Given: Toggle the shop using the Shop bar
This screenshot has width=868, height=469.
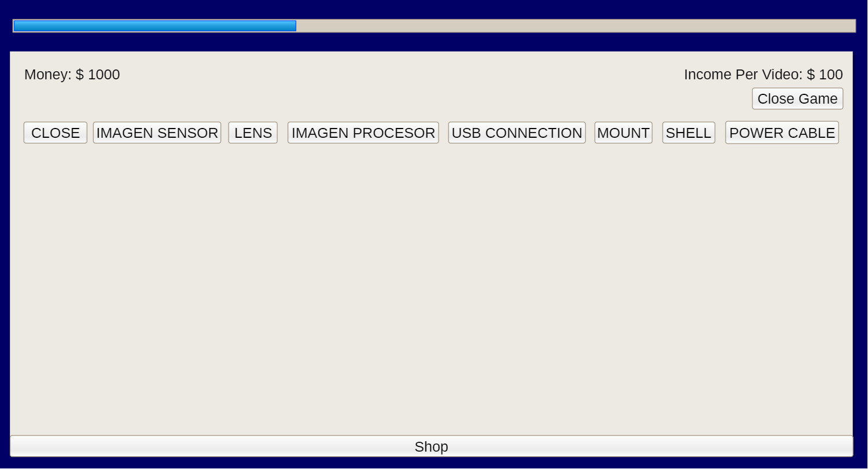Looking at the screenshot, I should tap(432, 446).
